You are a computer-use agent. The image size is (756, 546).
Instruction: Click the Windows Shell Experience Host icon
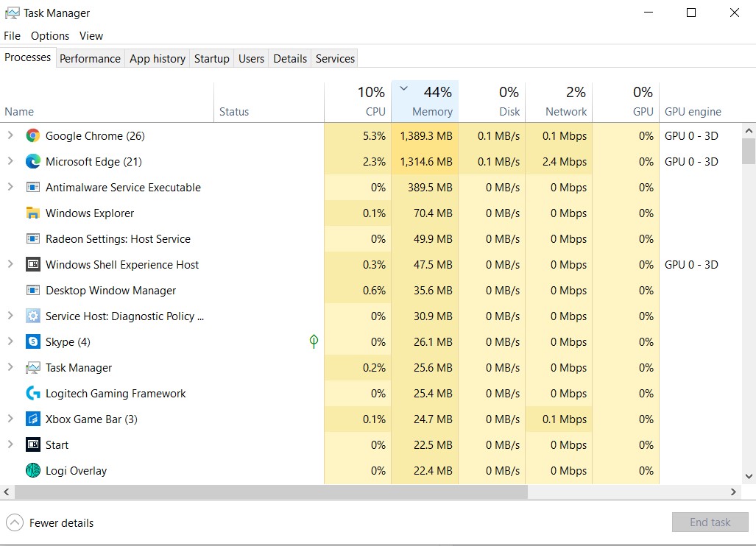(33, 265)
